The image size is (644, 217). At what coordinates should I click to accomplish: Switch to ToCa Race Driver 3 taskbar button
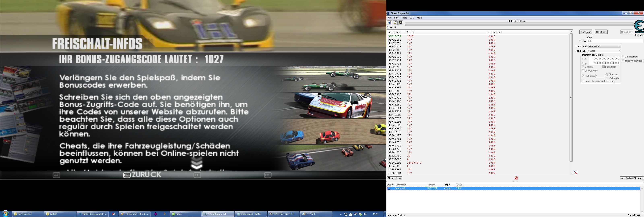[283, 214]
